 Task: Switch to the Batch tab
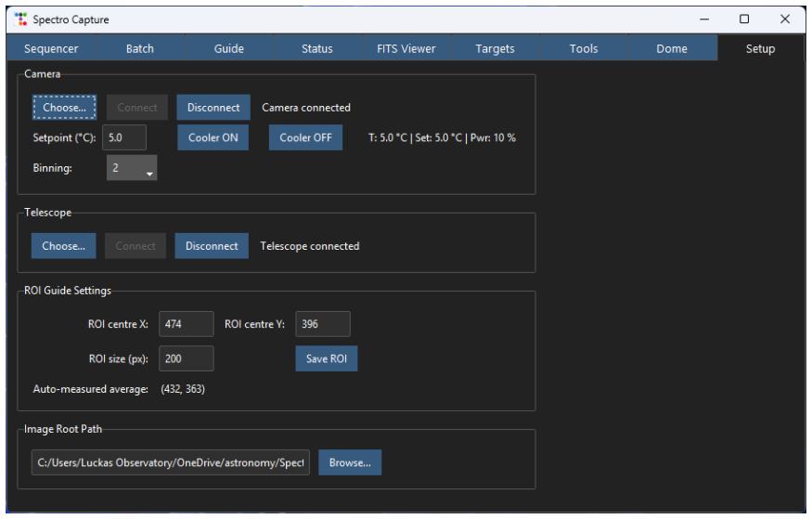140,48
